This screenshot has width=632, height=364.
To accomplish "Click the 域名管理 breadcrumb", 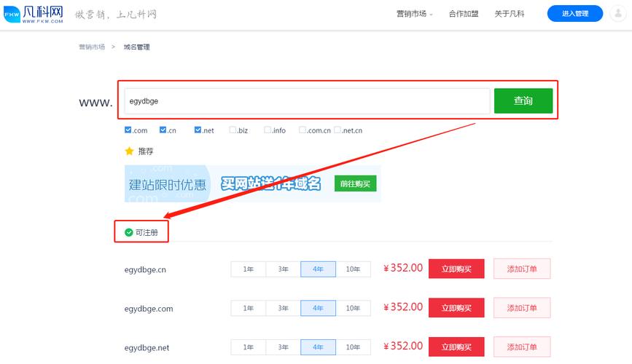I will pos(136,47).
